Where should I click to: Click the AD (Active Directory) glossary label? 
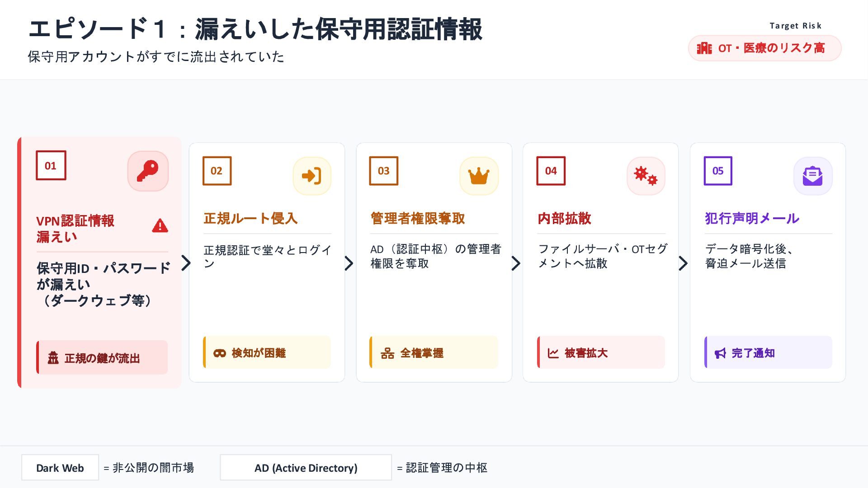[x=306, y=468]
